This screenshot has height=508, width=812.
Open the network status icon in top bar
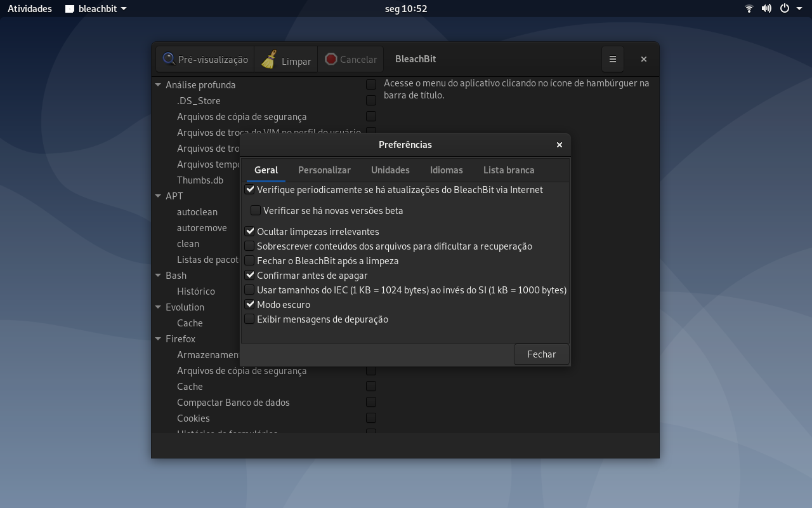749,9
